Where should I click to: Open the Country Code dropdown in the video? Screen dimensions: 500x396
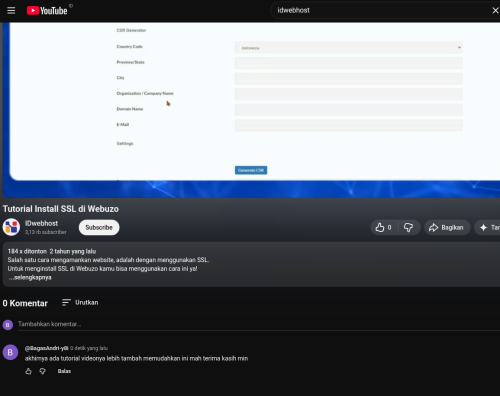click(x=349, y=48)
